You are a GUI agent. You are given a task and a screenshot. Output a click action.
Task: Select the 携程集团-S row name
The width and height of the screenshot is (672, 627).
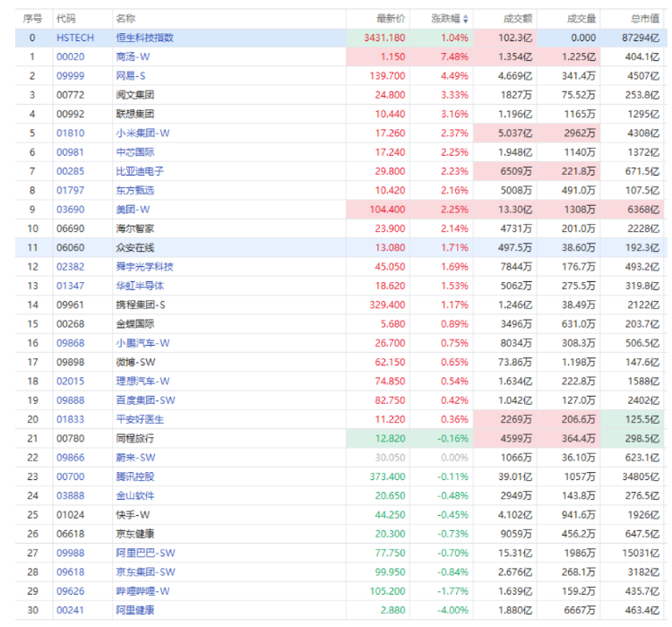point(141,305)
